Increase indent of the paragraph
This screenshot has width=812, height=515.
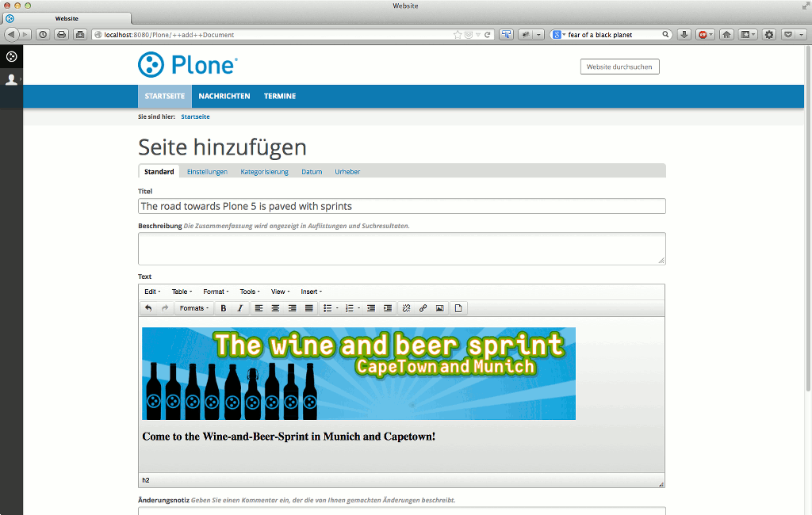click(387, 308)
